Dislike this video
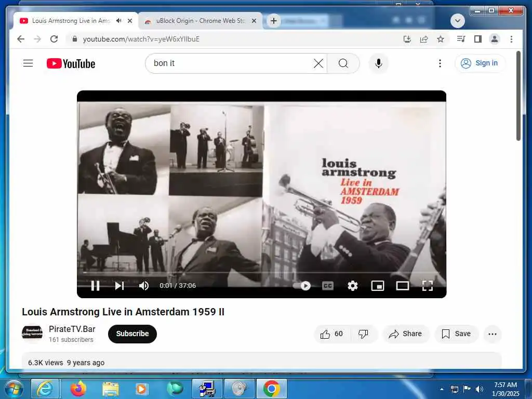 363,334
